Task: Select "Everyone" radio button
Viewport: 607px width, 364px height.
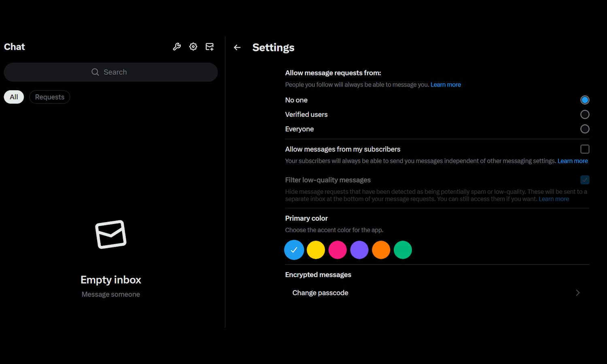Action: [x=585, y=129]
